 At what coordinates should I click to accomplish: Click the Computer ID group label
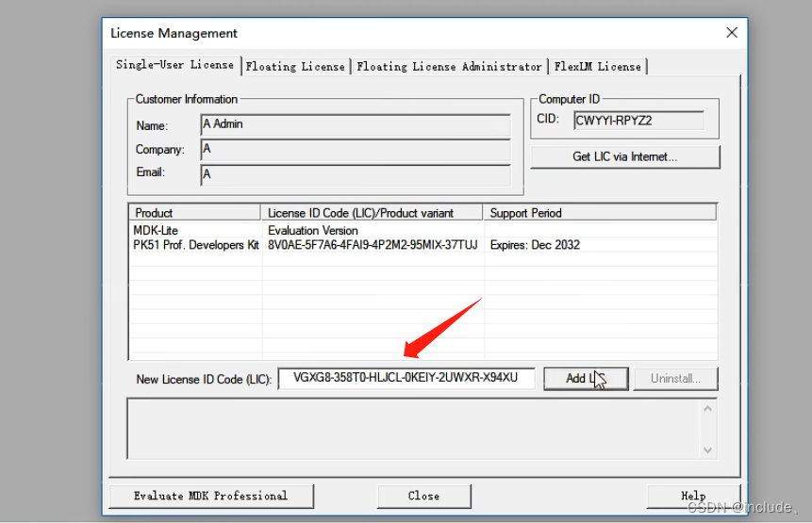pos(569,99)
